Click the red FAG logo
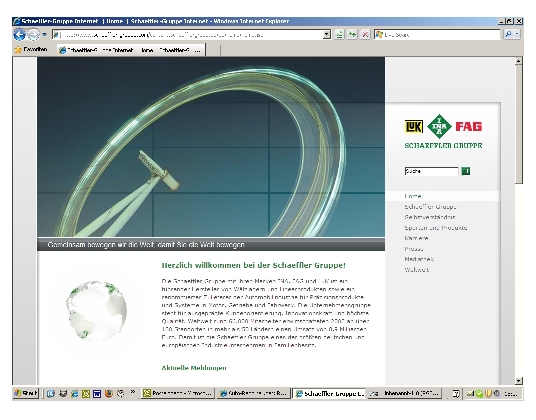Viewport: 536px width, 420px height. (x=468, y=126)
